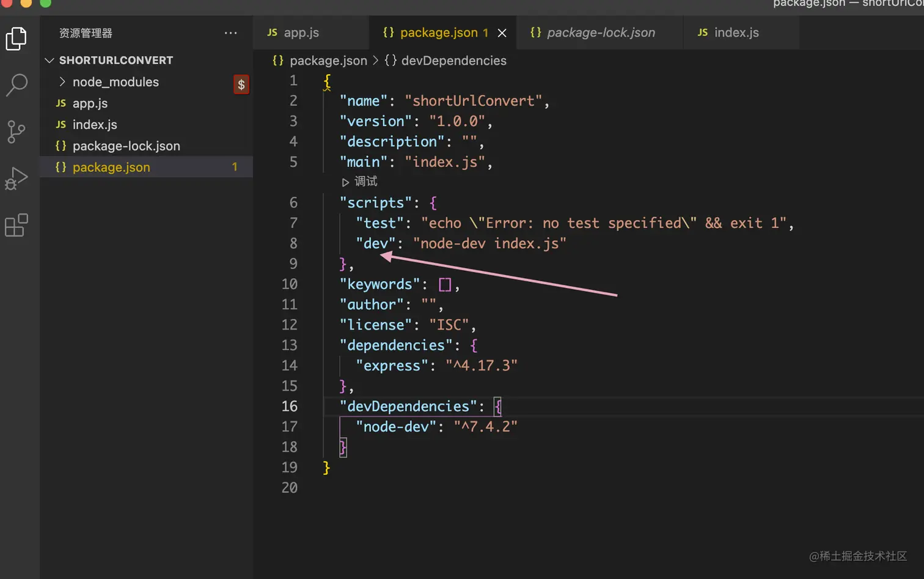Click the "keywords" key
The height and width of the screenshot is (579, 924).
pos(380,284)
